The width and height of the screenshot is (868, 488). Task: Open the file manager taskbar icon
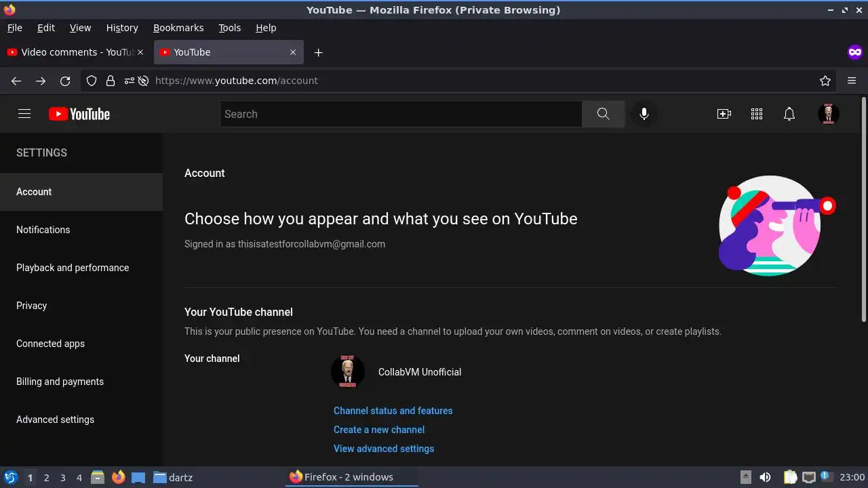(98, 477)
